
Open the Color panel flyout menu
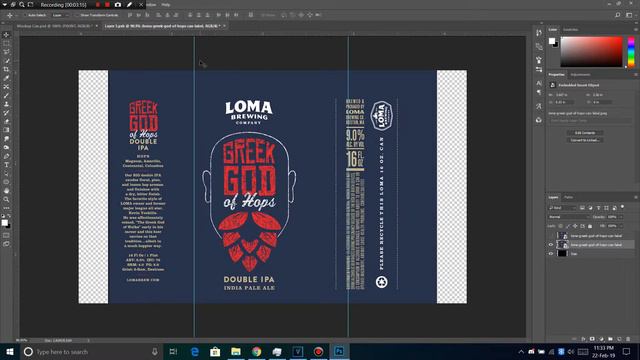(636, 29)
